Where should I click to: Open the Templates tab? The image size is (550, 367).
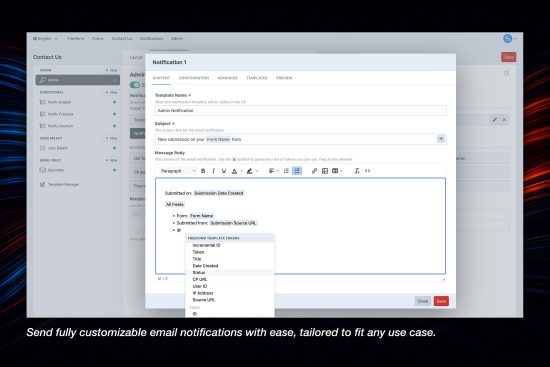(x=257, y=78)
